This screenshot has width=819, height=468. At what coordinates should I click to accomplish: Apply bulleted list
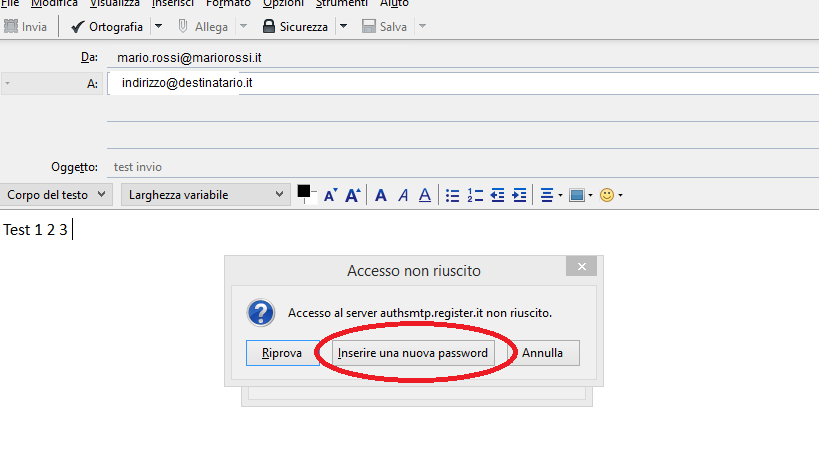pos(452,195)
